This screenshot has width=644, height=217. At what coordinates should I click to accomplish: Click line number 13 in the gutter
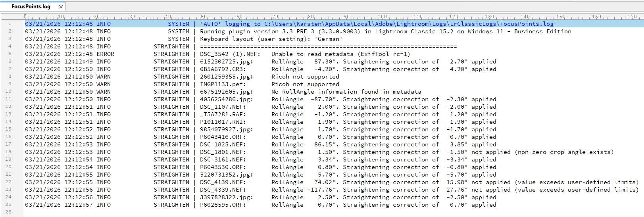pyautogui.click(x=10, y=114)
